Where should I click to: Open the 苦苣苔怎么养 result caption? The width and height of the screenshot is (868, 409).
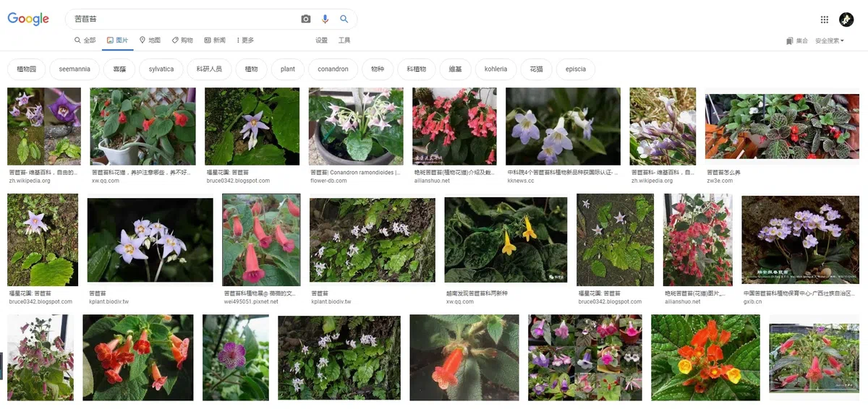pos(723,173)
